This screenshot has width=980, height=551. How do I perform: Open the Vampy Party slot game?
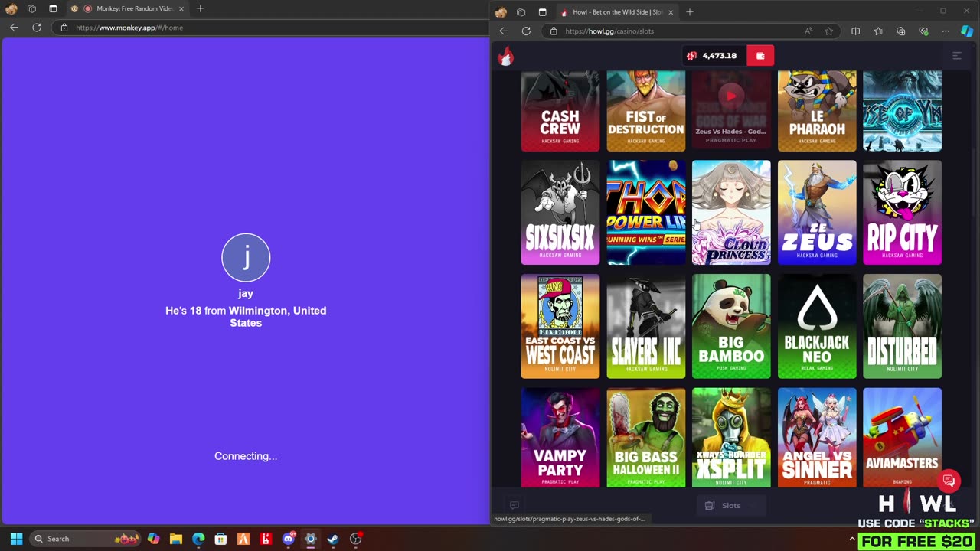tap(560, 437)
